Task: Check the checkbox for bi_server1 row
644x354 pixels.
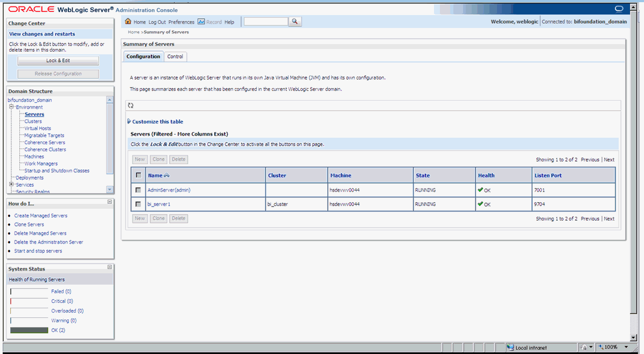Action: [x=138, y=204]
